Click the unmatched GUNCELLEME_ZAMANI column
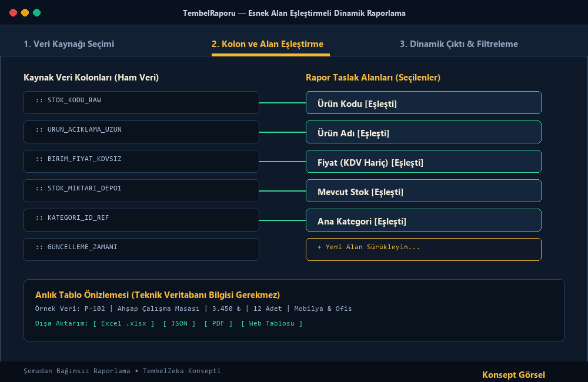Viewport: 588px width, 382px height. tap(141, 249)
